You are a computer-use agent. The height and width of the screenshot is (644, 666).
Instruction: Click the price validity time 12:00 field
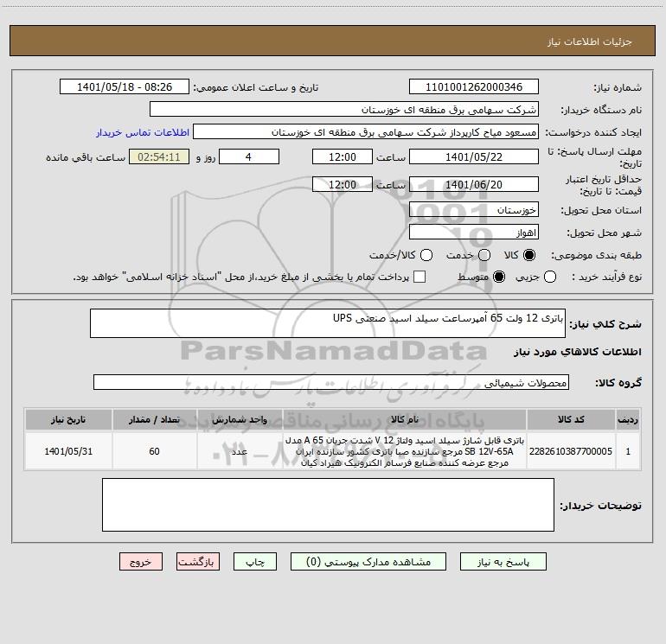coord(343,184)
